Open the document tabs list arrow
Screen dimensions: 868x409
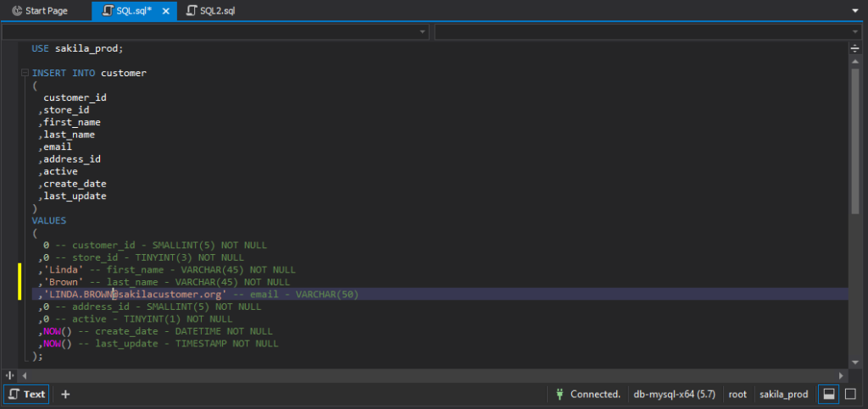coord(854,11)
